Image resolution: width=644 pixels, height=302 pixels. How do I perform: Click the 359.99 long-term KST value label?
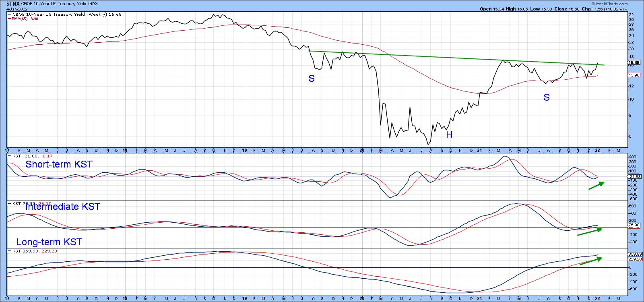coord(634,254)
